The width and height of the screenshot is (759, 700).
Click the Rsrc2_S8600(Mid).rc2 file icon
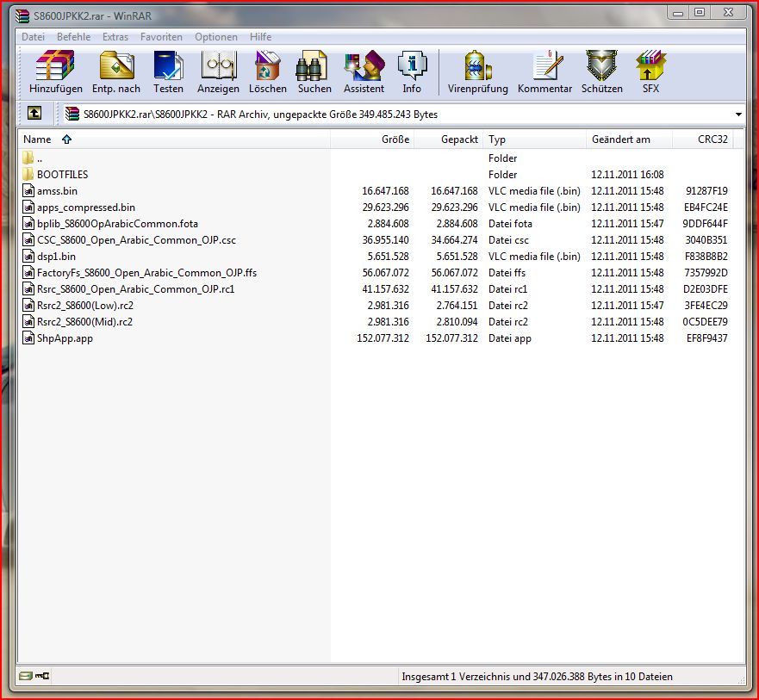tap(28, 322)
